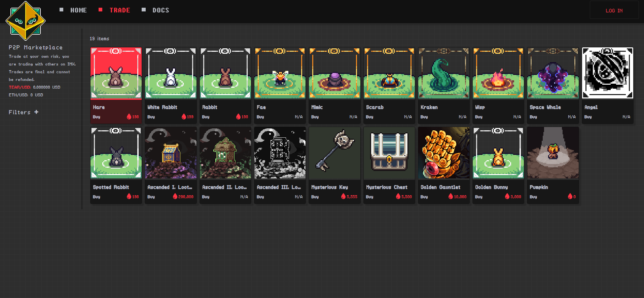Click the Scarab item title
644x298 pixels.
coord(374,107)
